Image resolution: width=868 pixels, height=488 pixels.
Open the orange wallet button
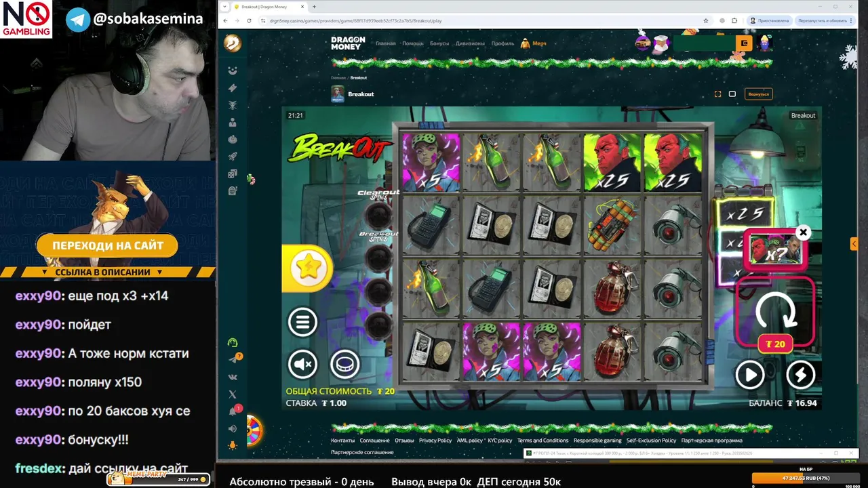(x=744, y=43)
